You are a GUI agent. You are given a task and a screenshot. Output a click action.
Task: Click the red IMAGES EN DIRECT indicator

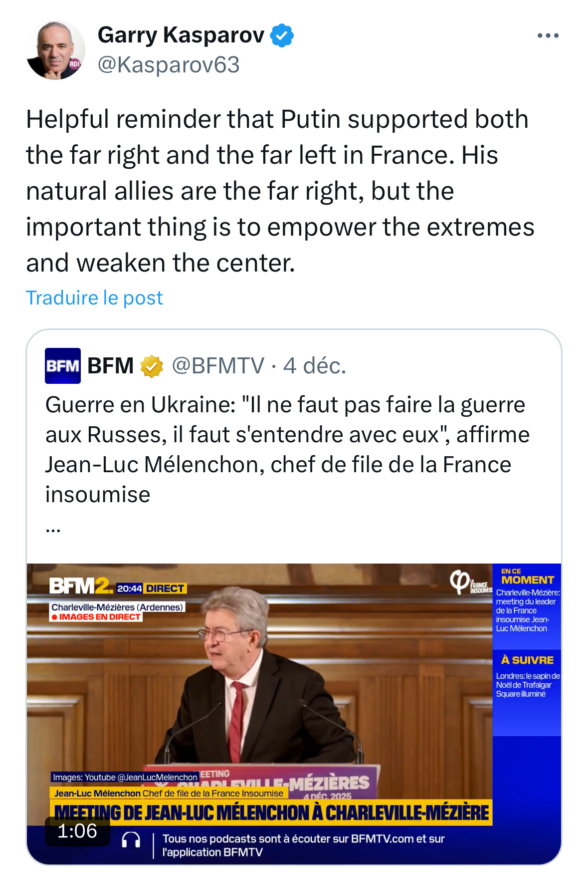[x=96, y=617]
